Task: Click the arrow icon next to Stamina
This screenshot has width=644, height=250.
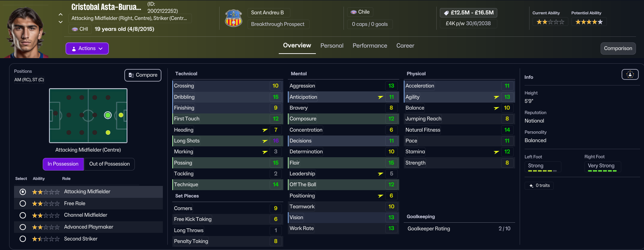Action: [496, 152]
